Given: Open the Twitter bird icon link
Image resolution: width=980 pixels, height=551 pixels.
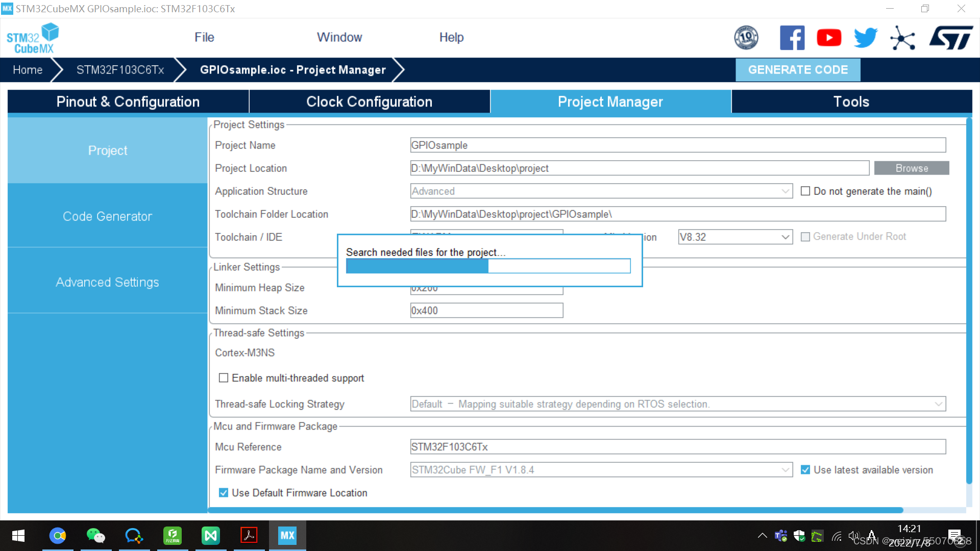Looking at the screenshot, I should coord(865,38).
